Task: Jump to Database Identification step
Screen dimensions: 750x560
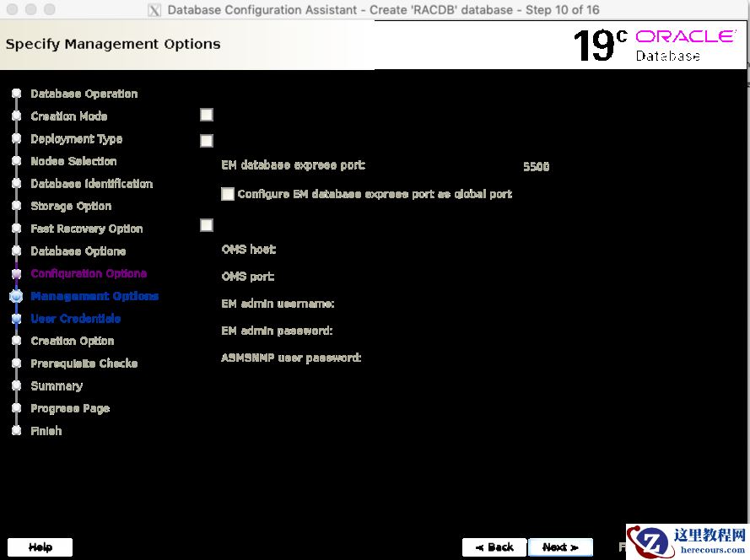Action: pyautogui.click(x=92, y=184)
